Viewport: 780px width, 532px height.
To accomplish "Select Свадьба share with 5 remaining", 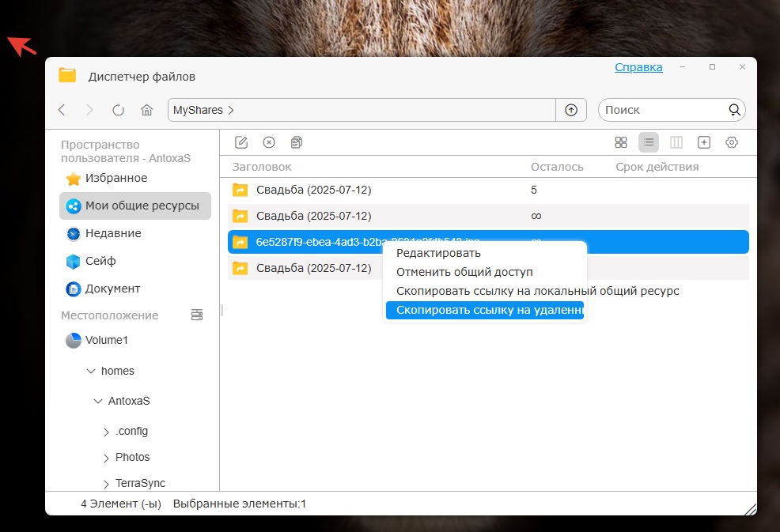I will coord(488,190).
